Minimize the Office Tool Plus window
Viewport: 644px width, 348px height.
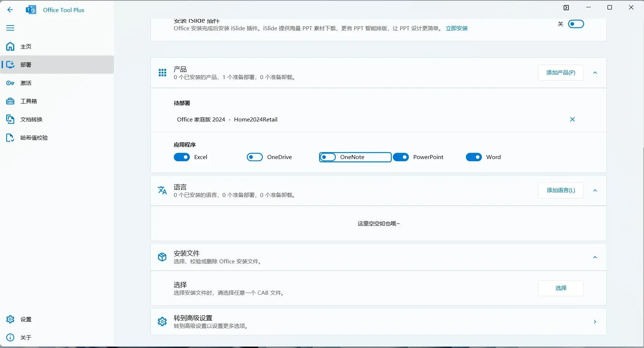(x=589, y=7)
